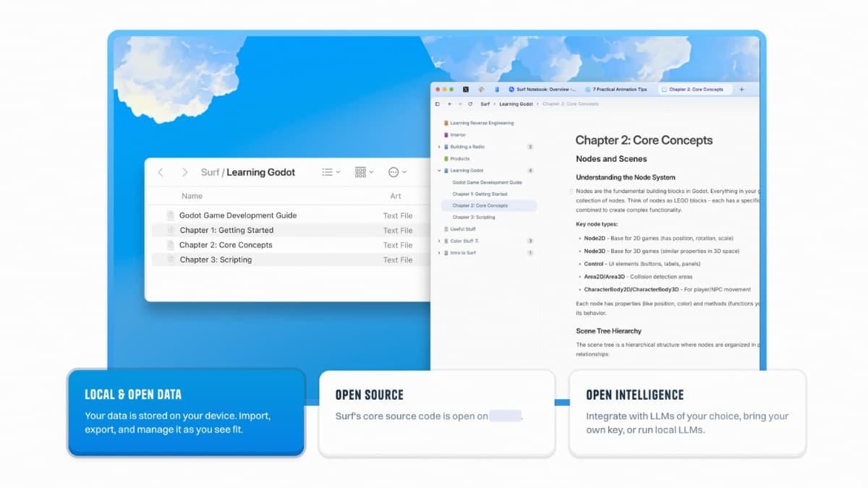Open Chapter 1: Getting Started sidebar note

tap(480, 194)
